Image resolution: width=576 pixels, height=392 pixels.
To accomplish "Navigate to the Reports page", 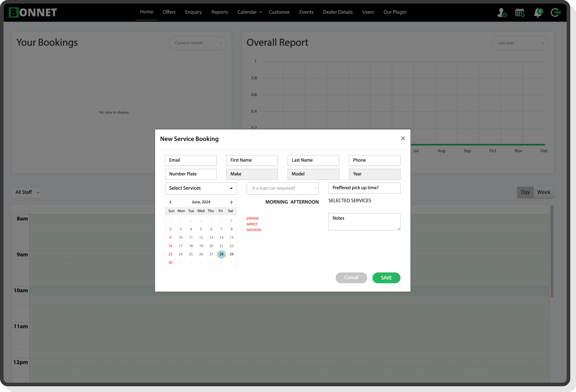I will [219, 12].
